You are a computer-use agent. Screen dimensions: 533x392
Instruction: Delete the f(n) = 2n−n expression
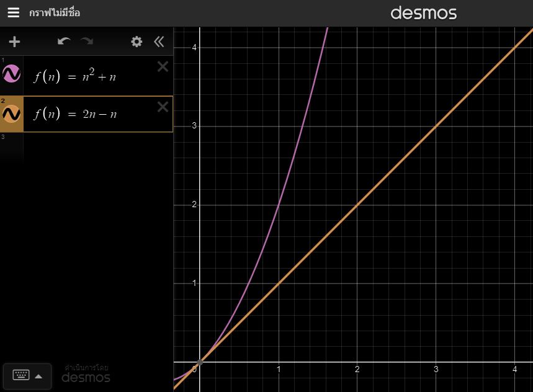[x=163, y=107]
